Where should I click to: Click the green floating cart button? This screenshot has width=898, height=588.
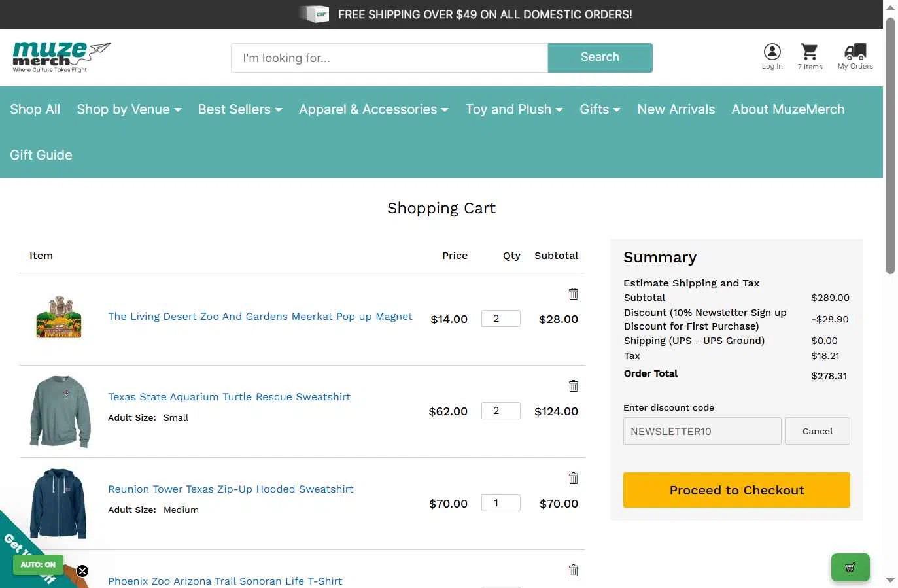coord(850,567)
